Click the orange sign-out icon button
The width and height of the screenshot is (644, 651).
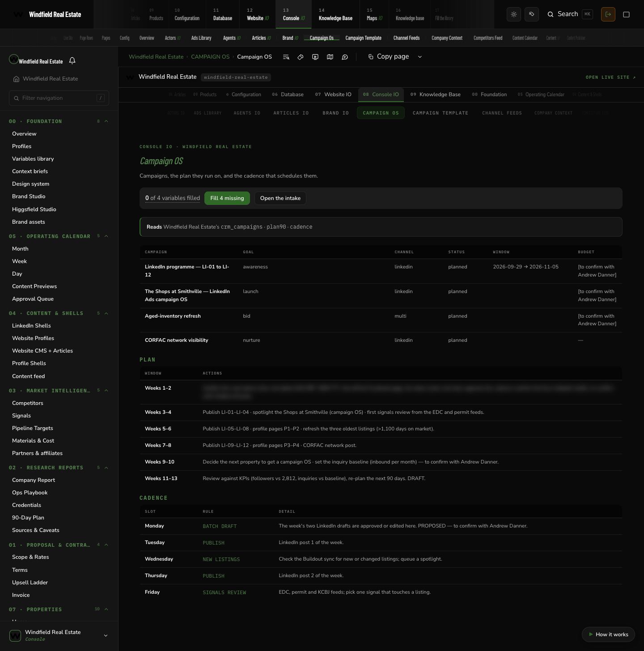[x=608, y=14]
